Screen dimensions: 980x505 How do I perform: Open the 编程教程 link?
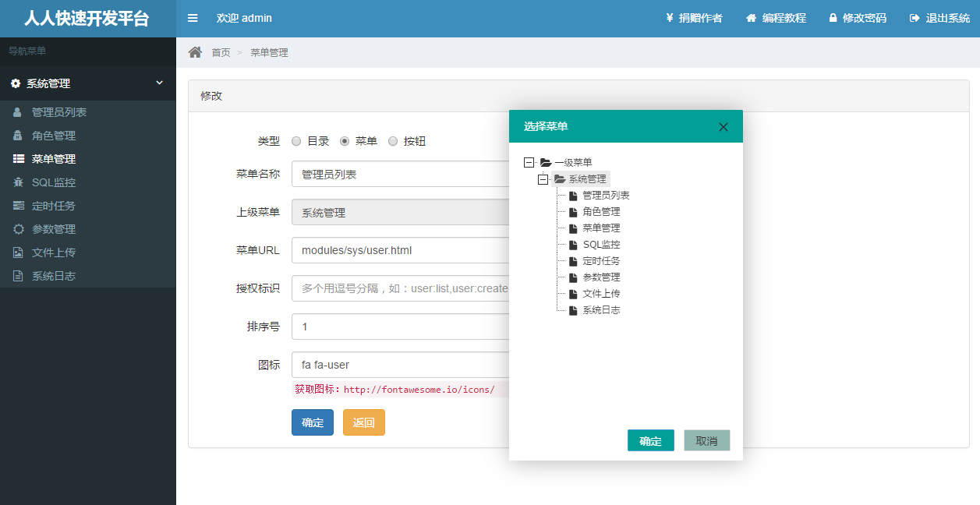click(776, 18)
